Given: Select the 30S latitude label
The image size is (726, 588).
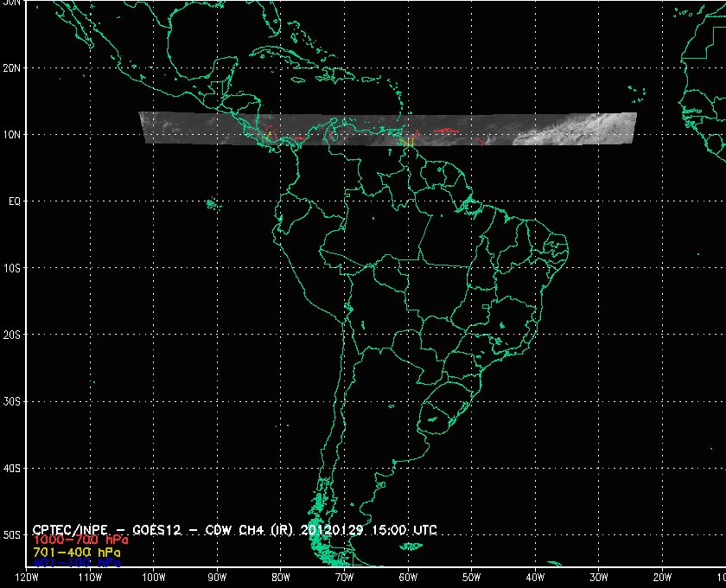Looking at the screenshot, I should (11, 402).
